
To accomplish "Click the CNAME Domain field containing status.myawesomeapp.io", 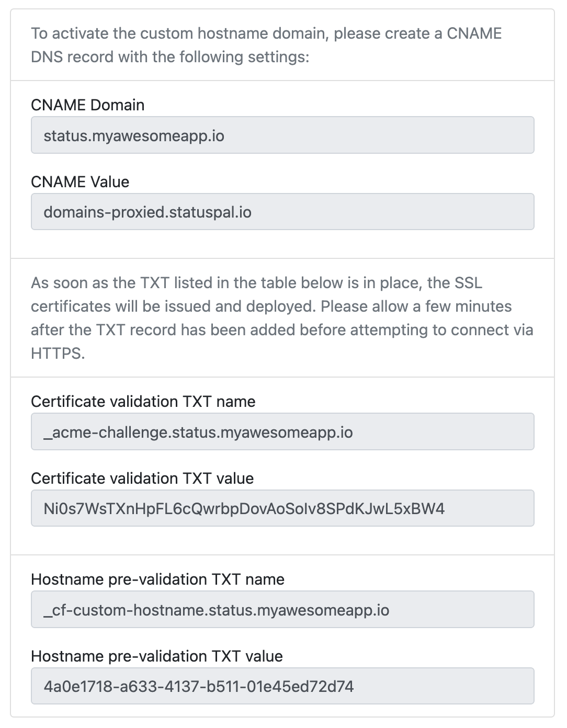I will pos(282,135).
